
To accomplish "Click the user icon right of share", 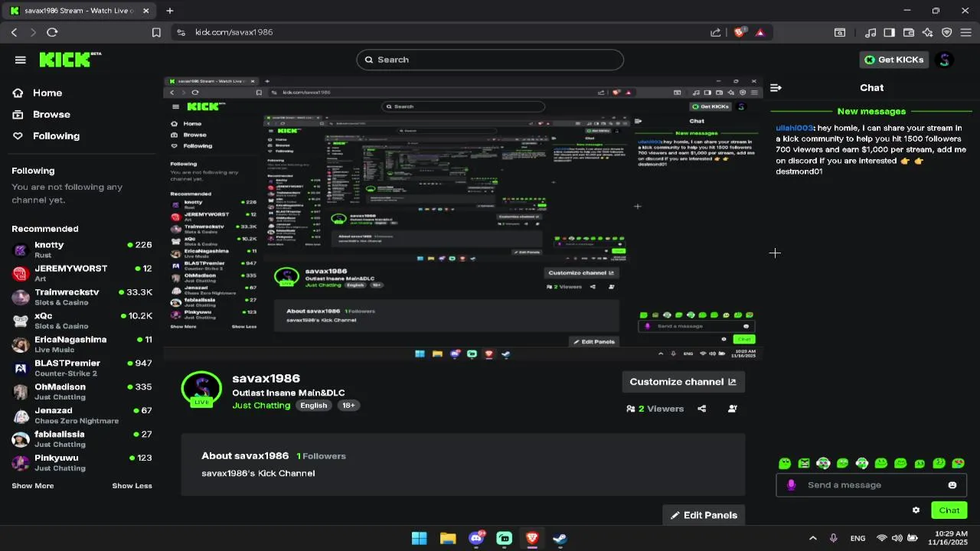I will [733, 409].
